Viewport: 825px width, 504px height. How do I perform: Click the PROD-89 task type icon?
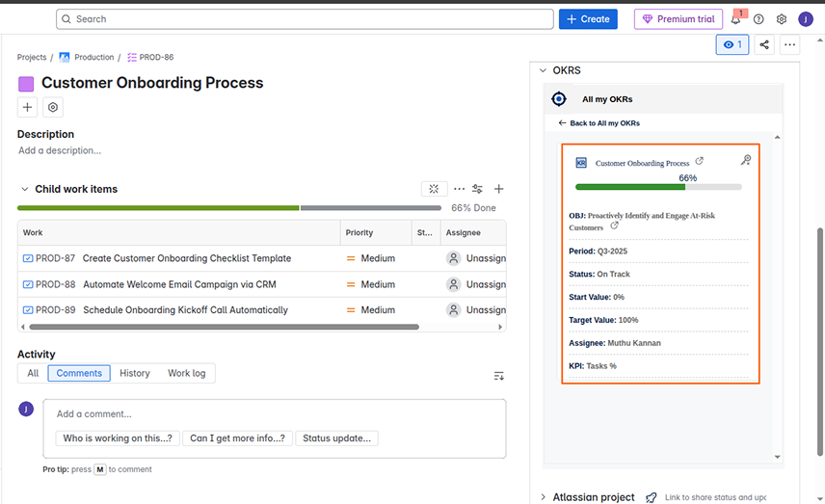[28, 310]
